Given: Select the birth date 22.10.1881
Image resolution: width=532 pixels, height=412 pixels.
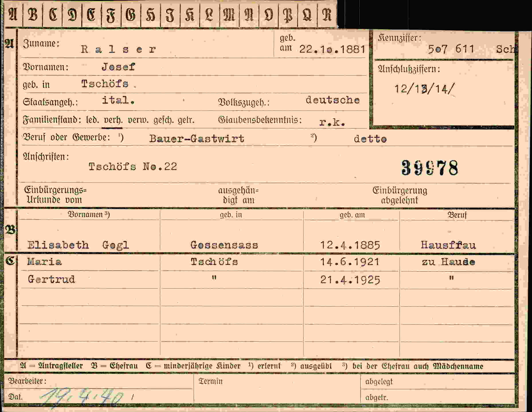Looking at the screenshot, I should (x=332, y=49).
